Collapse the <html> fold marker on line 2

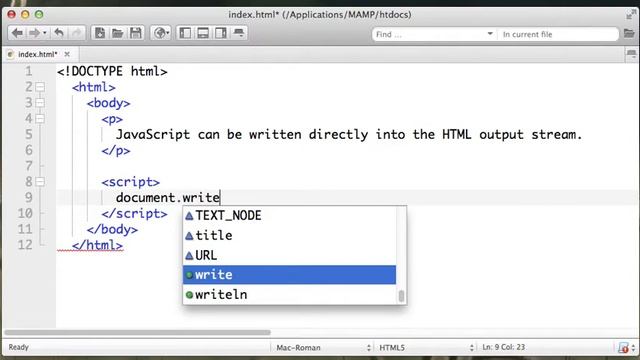pos(40,87)
